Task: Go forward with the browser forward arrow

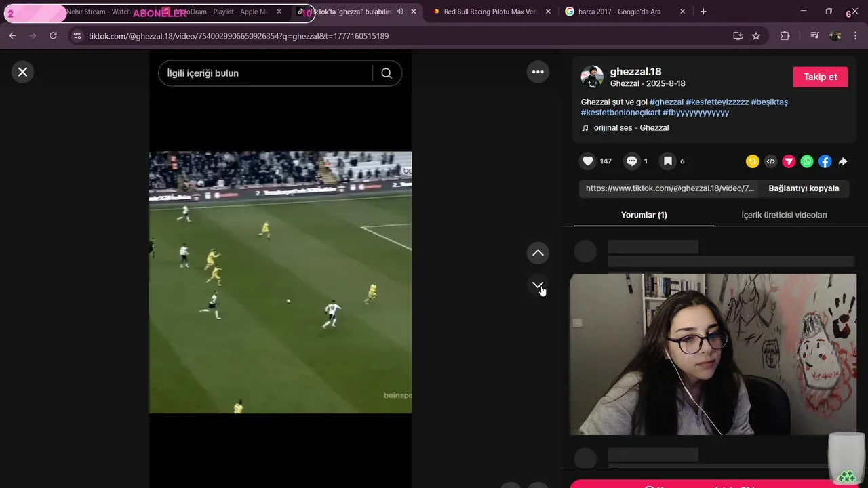Action: coord(33,36)
